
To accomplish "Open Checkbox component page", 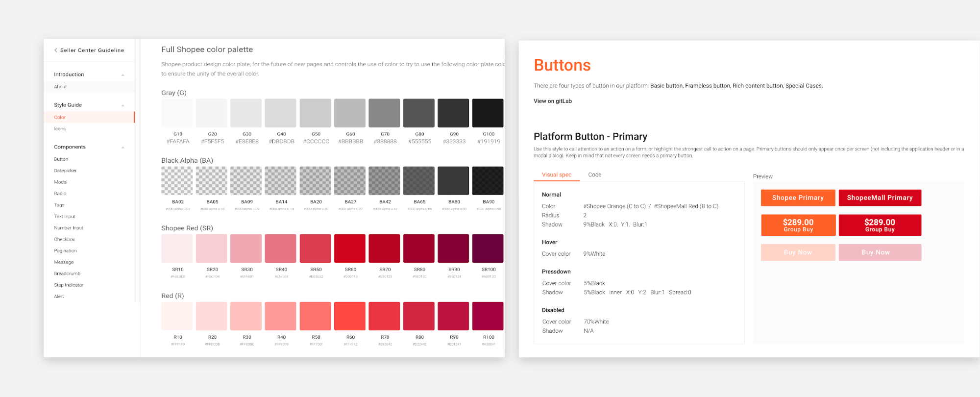I will coord(65,240).
